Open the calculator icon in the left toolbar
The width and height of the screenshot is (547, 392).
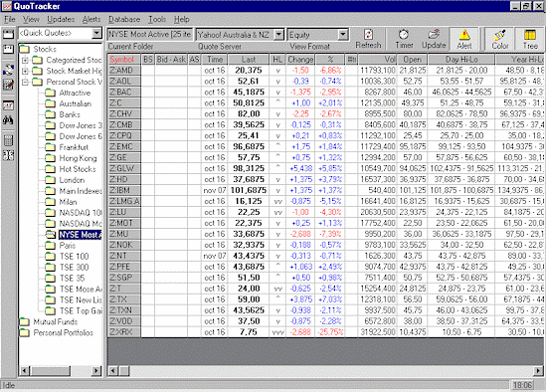point(8,140)
